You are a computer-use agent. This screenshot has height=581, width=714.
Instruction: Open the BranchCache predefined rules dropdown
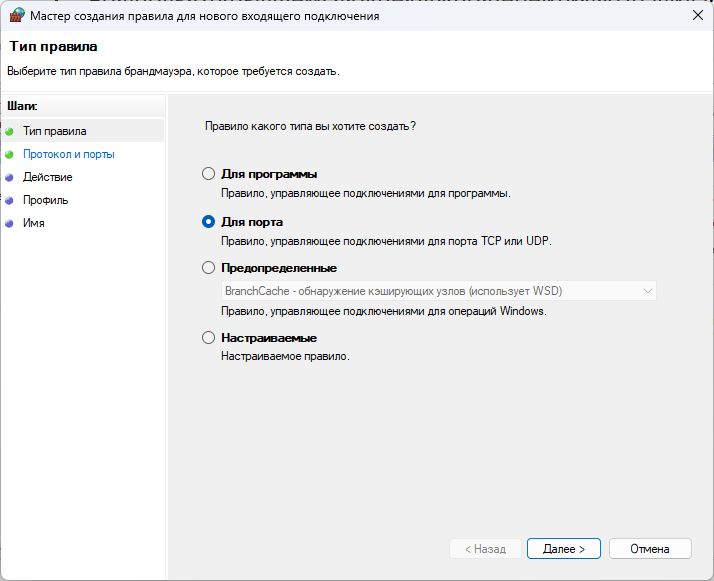[439, 291]
